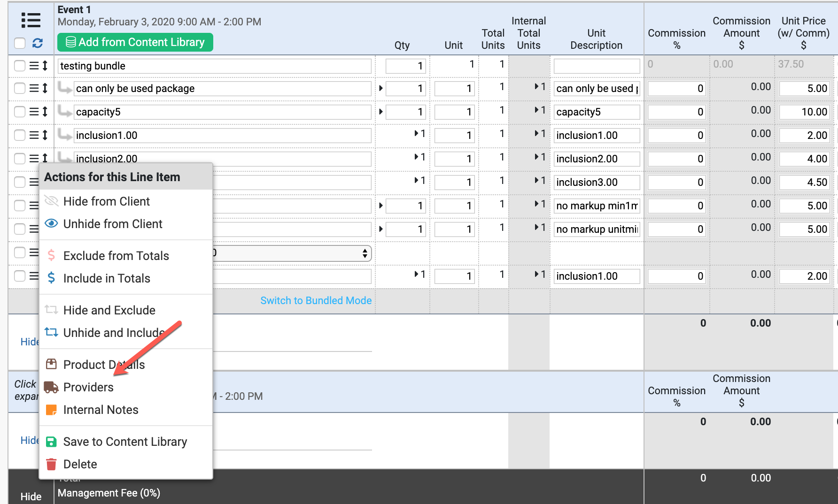Click reorder arrow icon for inclusion1.00 row
The height and width of the screenshot is (504, 838).
[x=45, y=135]
